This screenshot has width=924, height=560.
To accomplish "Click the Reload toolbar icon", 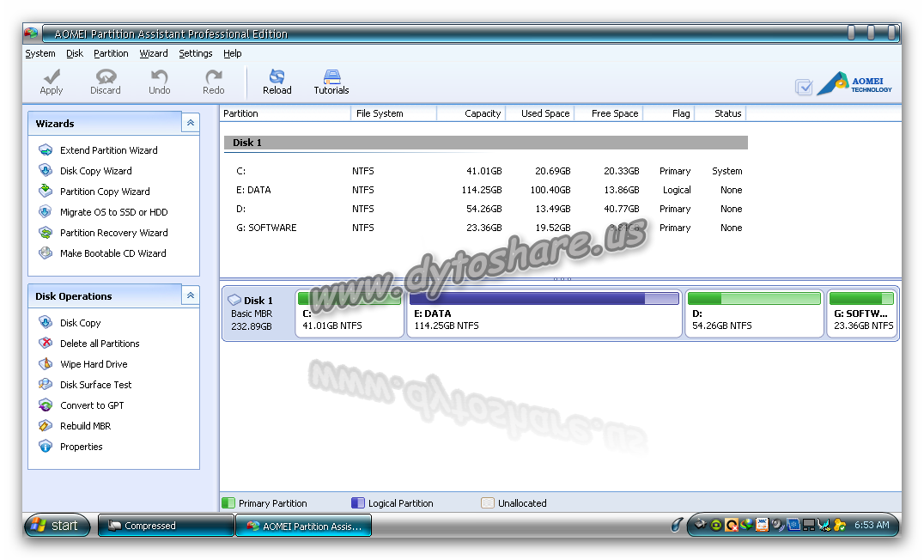I will [x=277, y=76].
